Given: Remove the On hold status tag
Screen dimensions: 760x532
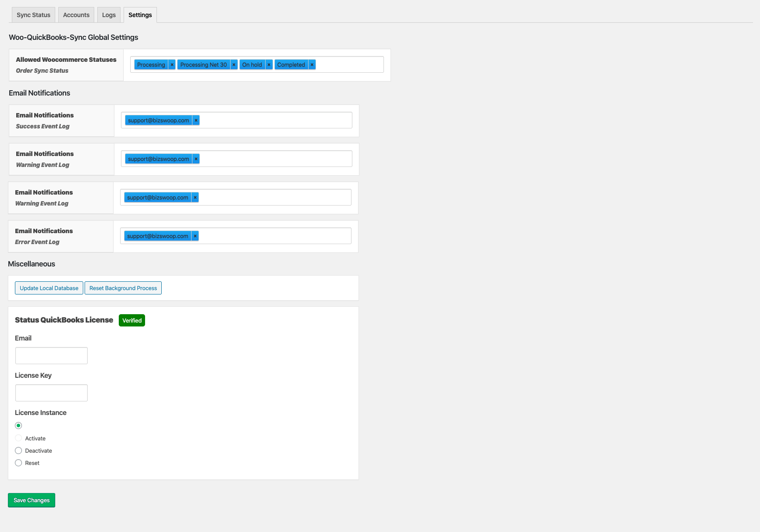Looking at the screenshot, I should 269,65.
